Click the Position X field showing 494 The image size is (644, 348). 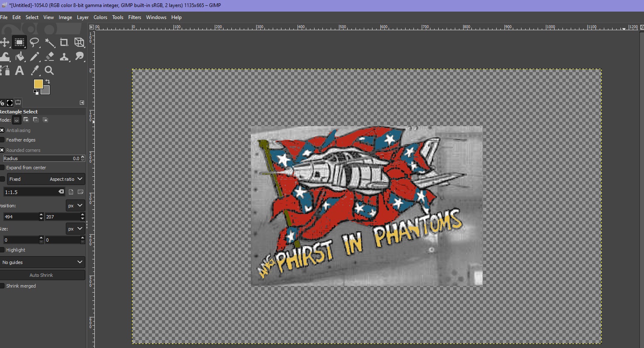click(x=23, y=217)
